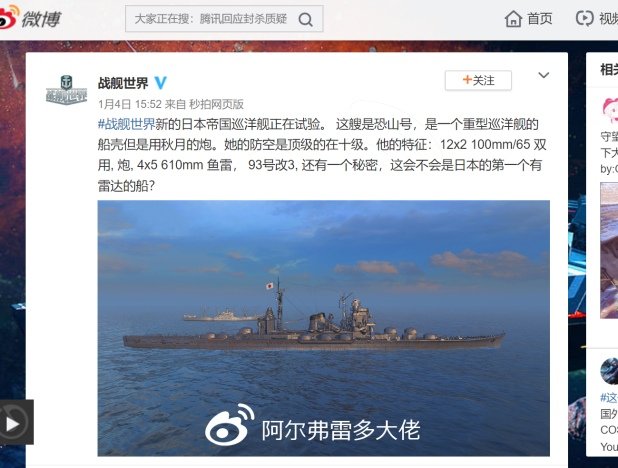The height and width of the screenshot is (468, 618).
Task: Click the 战舰世界 account avatar
Action: tap(66, 90)
